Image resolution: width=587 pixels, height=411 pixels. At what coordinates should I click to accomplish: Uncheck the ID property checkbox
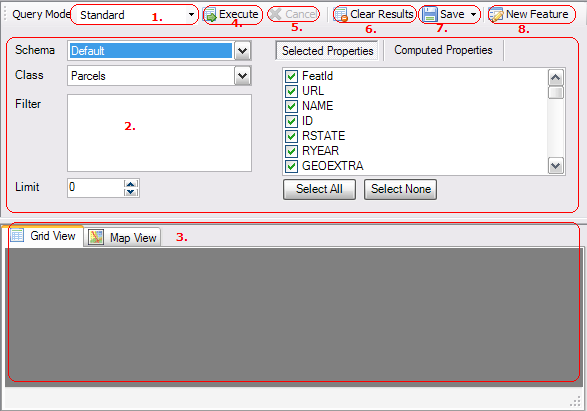291,121
